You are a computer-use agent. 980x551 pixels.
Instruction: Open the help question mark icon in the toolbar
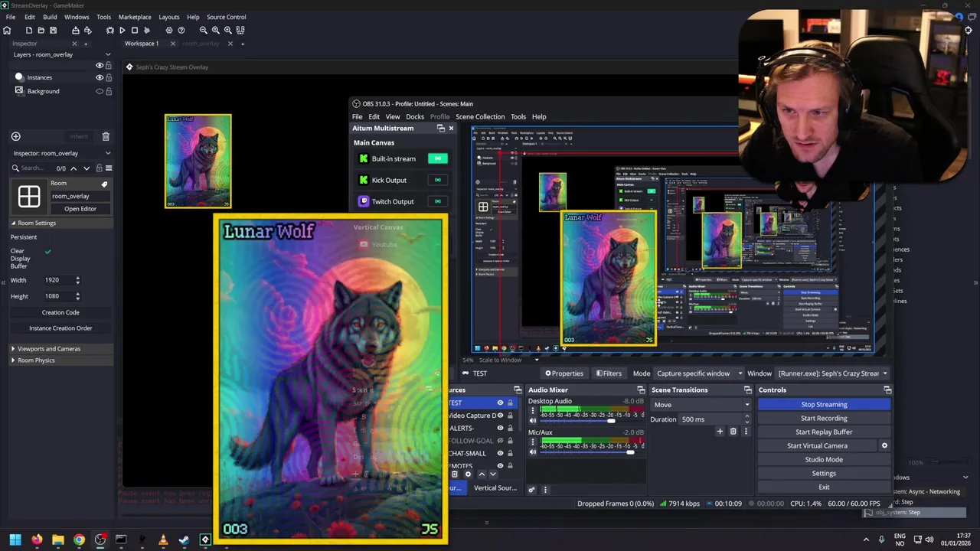[x=181, y=30]
